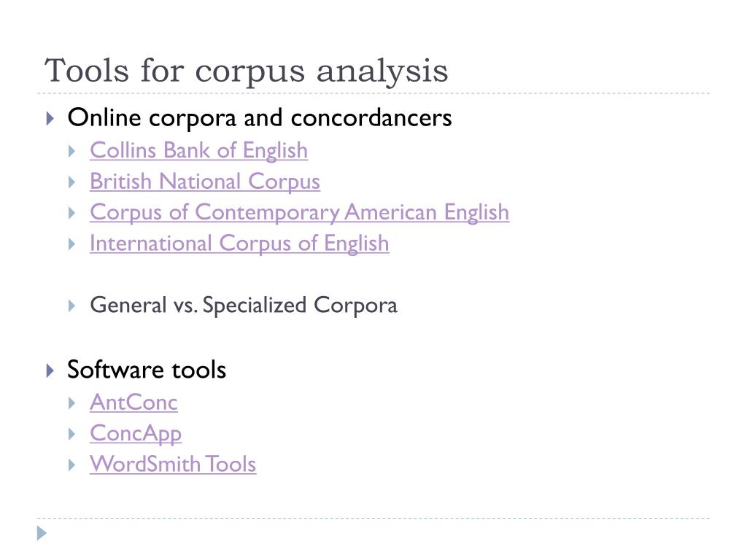Click arrow bullet beside WordSmith Tools
The height and width of the screenshot is (560, 747).
click(x=72, y=465)
